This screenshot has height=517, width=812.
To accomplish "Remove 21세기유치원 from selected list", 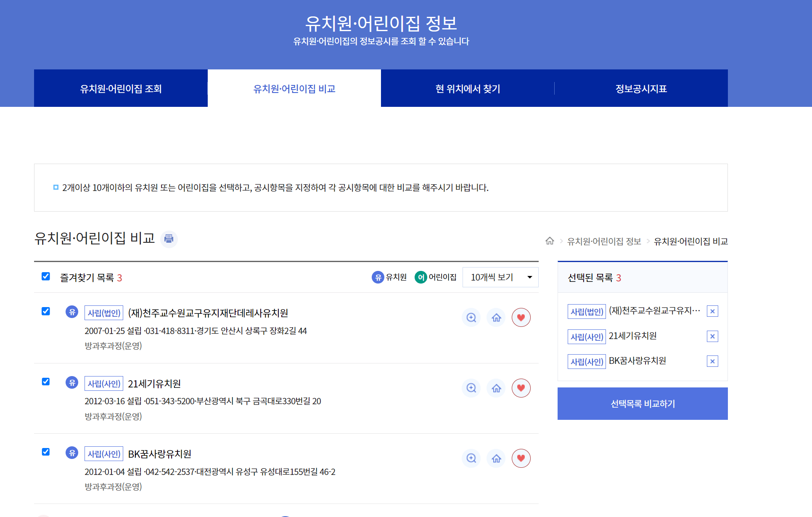I will 712,336.
